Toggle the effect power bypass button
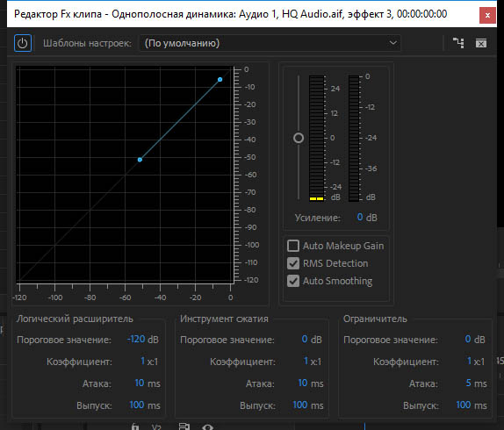Viewport: 504px width, 430px height. tap(23, 43)
